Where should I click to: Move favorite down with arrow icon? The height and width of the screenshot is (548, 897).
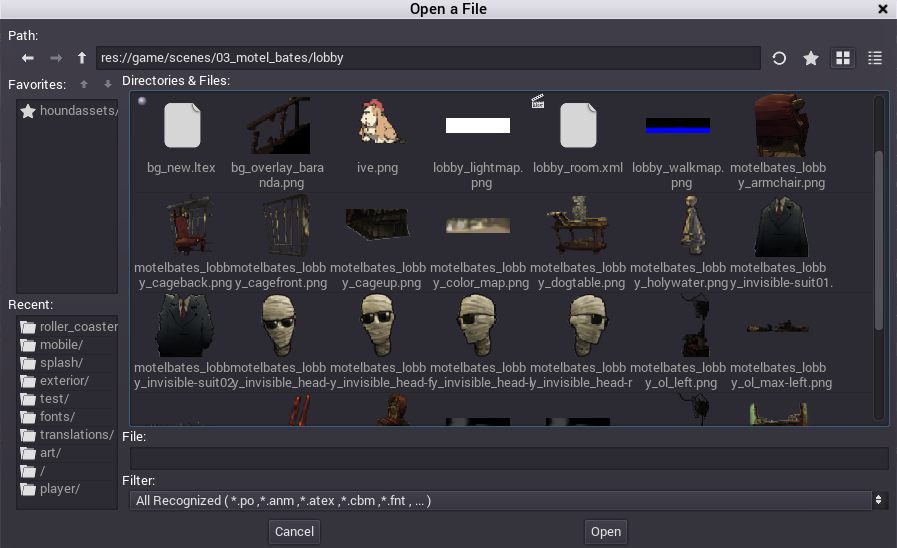click(108, 84)
